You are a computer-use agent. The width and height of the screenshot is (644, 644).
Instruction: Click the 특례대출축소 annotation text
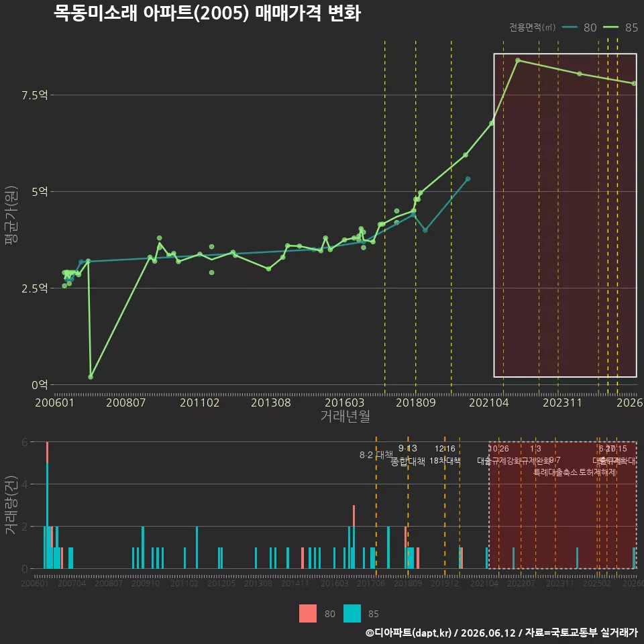click(555, 472)
